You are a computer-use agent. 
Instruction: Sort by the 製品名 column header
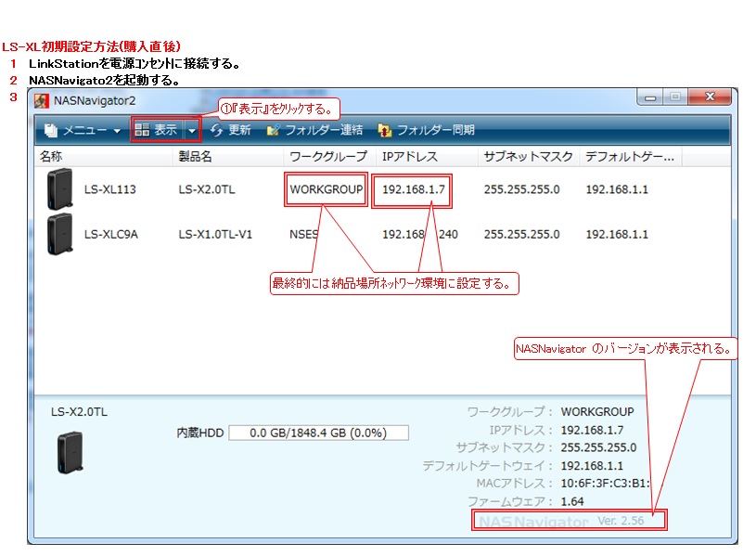(x=228, y=156)
